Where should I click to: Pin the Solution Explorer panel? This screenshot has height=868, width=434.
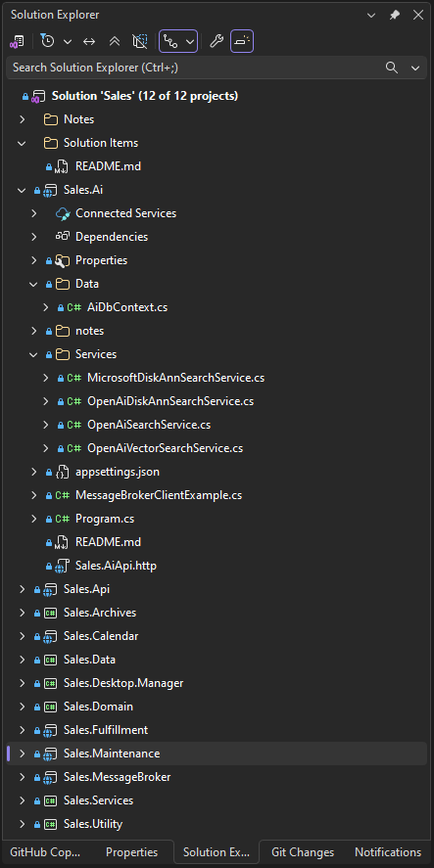(395, 16)
